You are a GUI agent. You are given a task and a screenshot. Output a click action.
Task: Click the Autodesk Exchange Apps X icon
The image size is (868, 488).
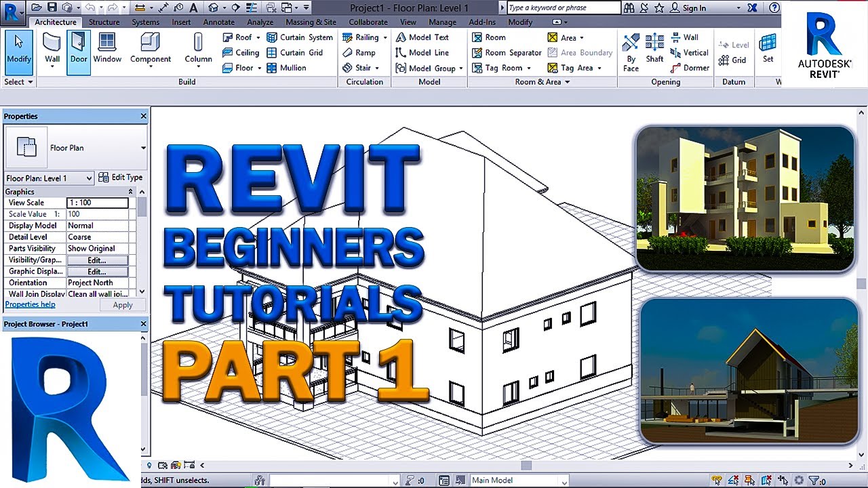click(x=752, y=8)
